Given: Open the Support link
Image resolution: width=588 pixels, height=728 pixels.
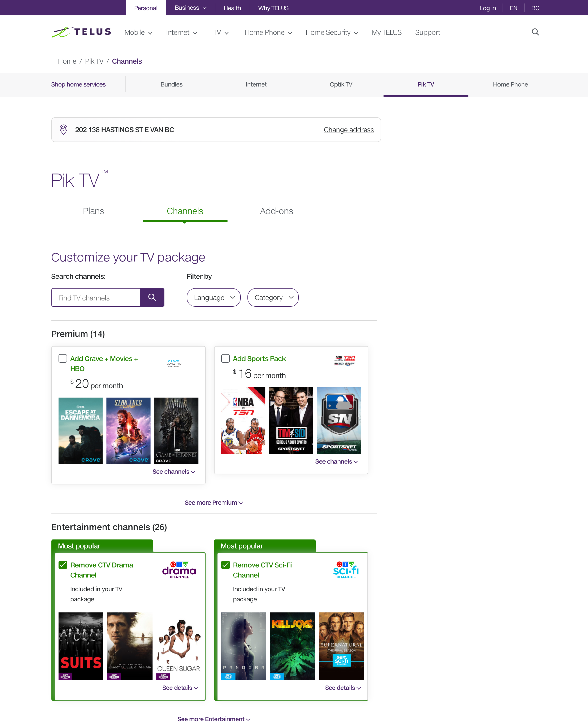Looking at the screenshot, I should coord(427,32).
